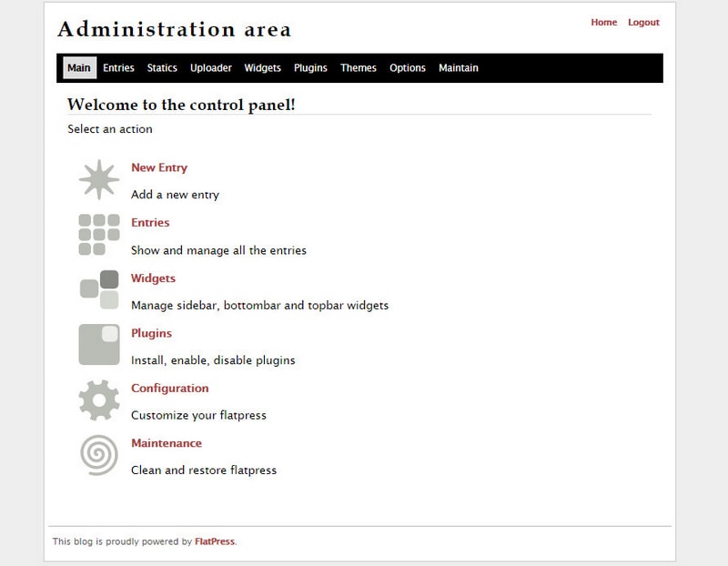Open the Widgets link in action list
728x566 pixels.
click(x=153, y=278)
